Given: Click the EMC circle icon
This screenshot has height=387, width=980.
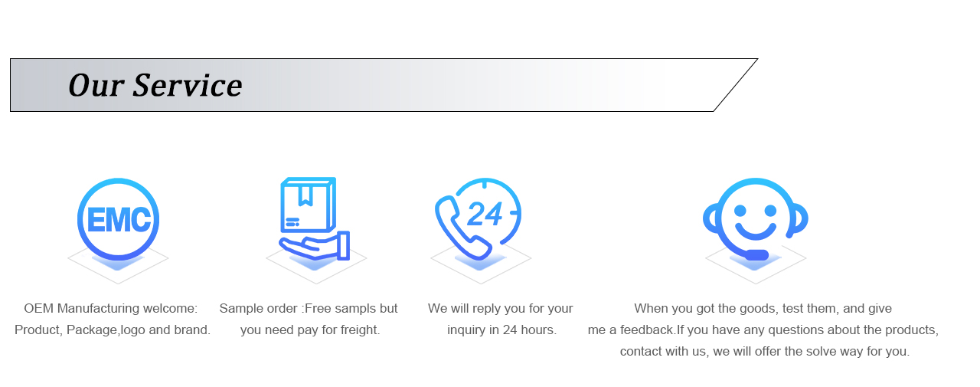Looking at the screenshot, I should 118,218.
